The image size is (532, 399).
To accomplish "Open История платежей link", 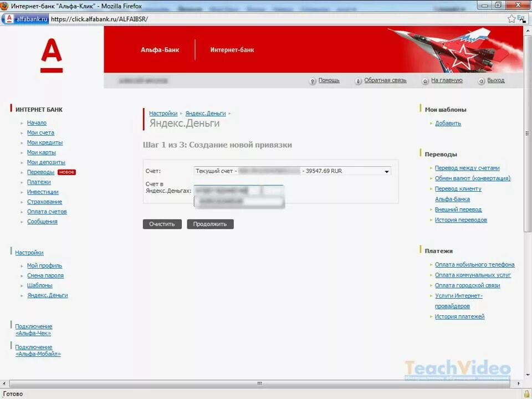I will coord(459,316).
